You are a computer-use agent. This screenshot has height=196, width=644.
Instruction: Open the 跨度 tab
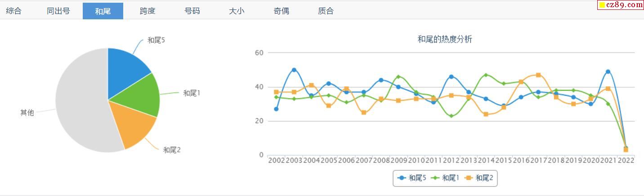click(148, 11)
